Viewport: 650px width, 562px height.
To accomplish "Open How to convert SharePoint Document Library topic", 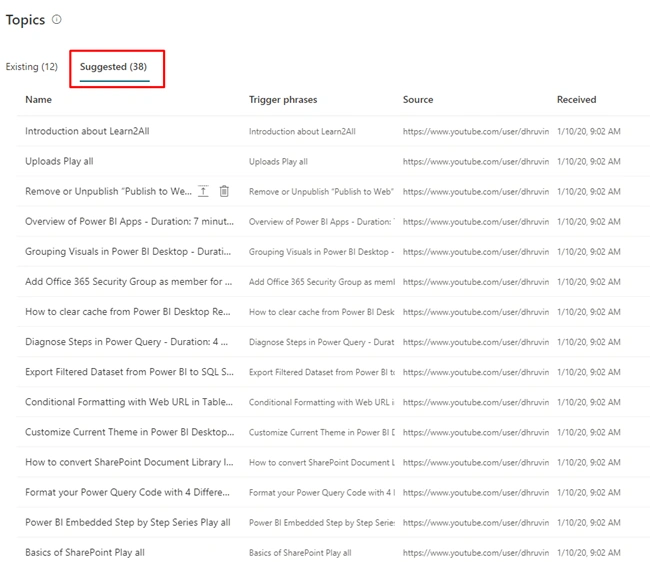I will pos(129,462).
